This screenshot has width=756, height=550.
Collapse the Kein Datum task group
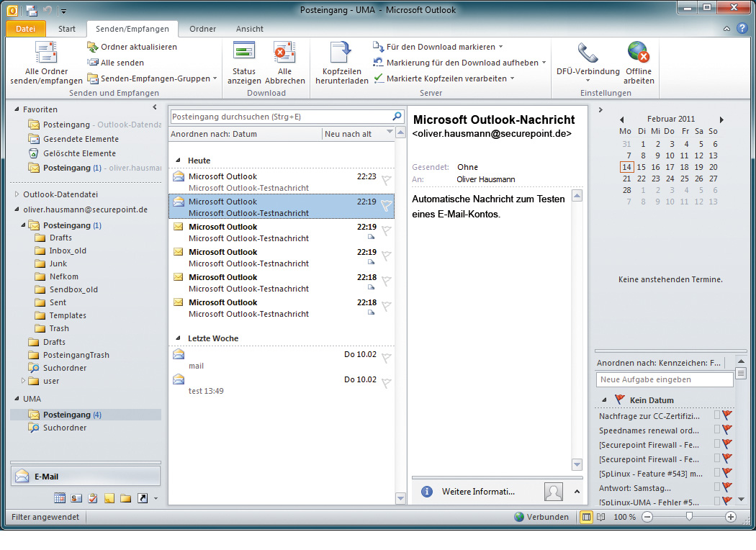coord(604,400)
